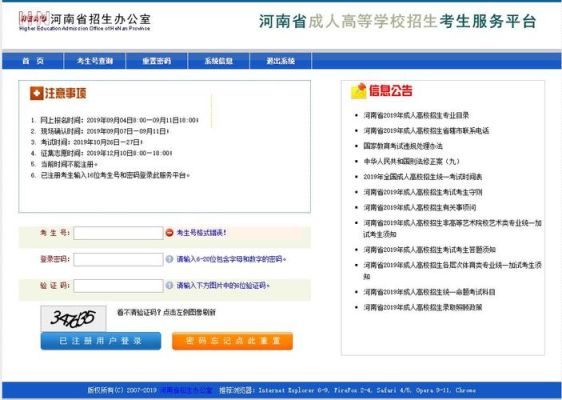
Task: Open 河南省2019年成人高校招生录取照顾政策 link
Action: tap(423, 308)
